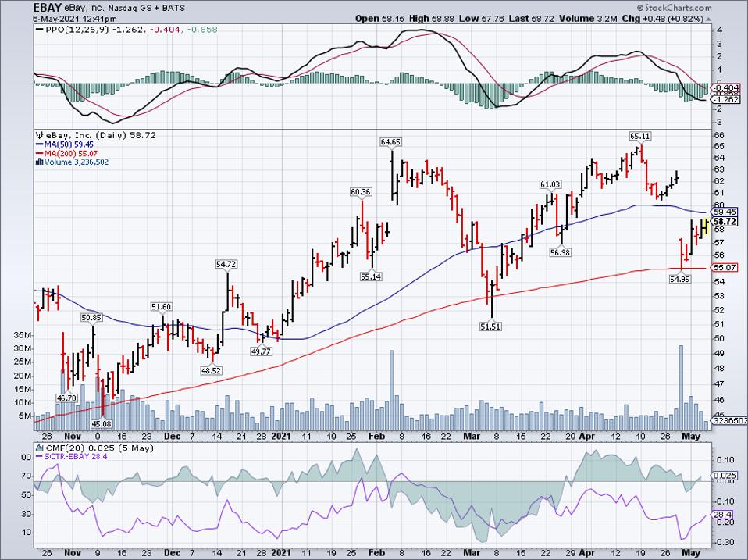
Task: Click the High 58.88 value
Action: (x=432, y=19)
